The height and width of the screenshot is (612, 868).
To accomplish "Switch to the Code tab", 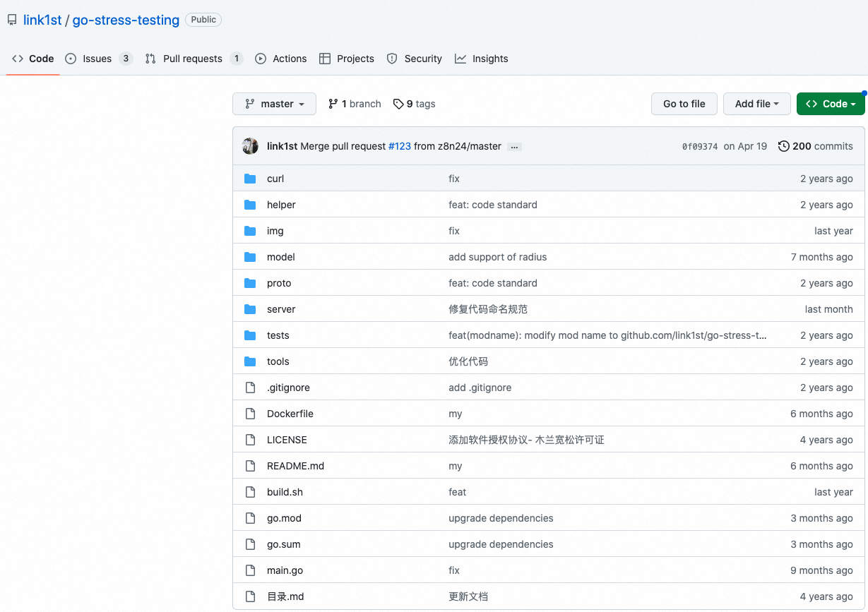I will (33, 59).
